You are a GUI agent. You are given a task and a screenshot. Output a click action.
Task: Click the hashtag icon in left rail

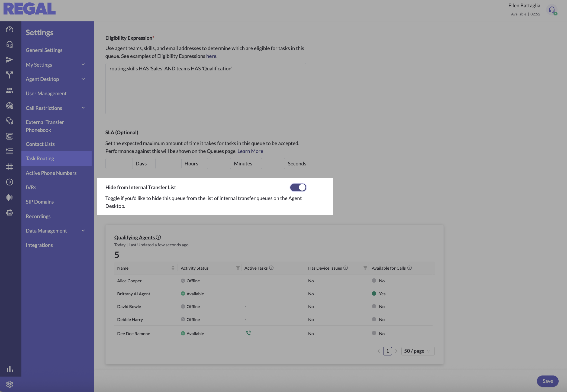point(9,167)
